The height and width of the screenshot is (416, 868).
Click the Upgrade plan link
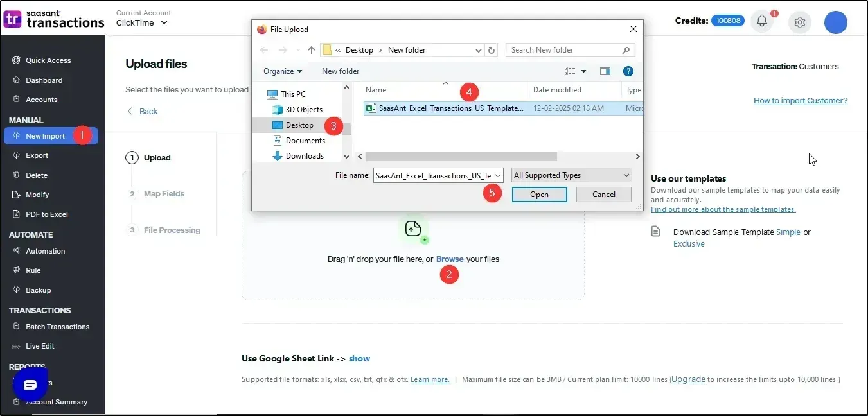(x=688, y=379)
